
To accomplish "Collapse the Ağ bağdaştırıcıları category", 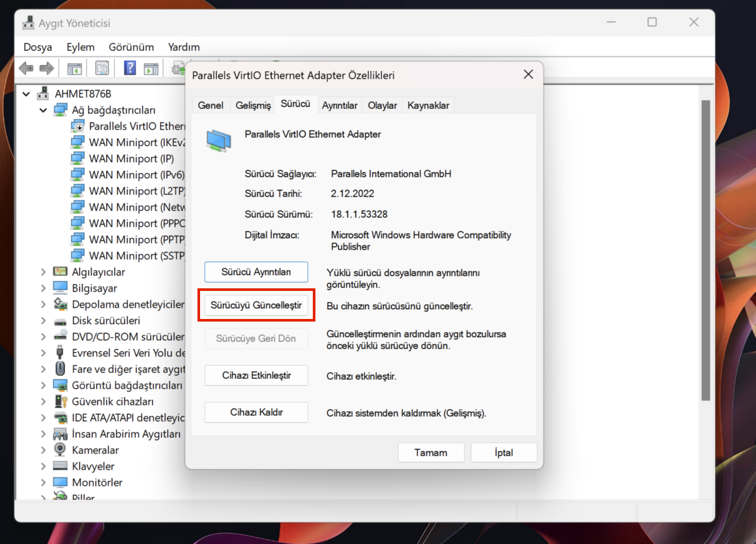I will 44,110.
